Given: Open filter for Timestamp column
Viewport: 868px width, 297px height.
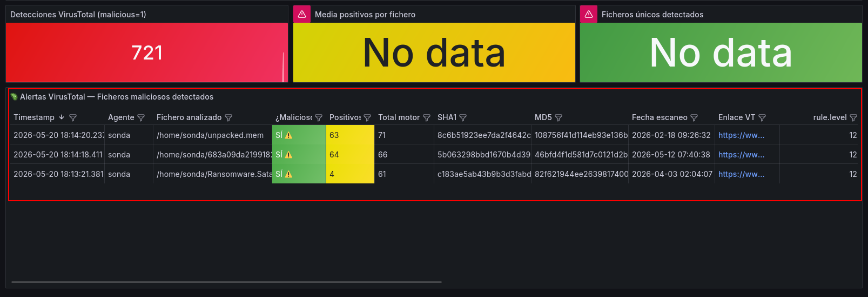Looking at the screenshot, I should pyautogui.click(x=73, y=117).
